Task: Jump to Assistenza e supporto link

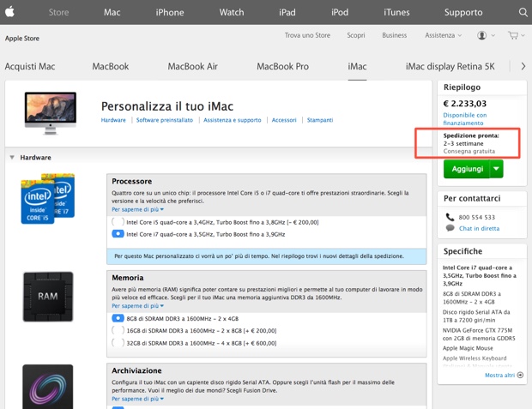Action: pyautogui.click(x=233, y=120)
